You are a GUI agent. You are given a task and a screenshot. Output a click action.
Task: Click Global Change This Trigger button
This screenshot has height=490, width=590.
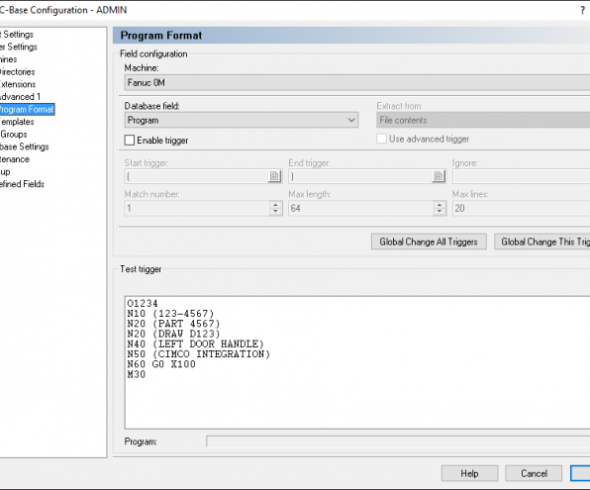click(542, 242)
